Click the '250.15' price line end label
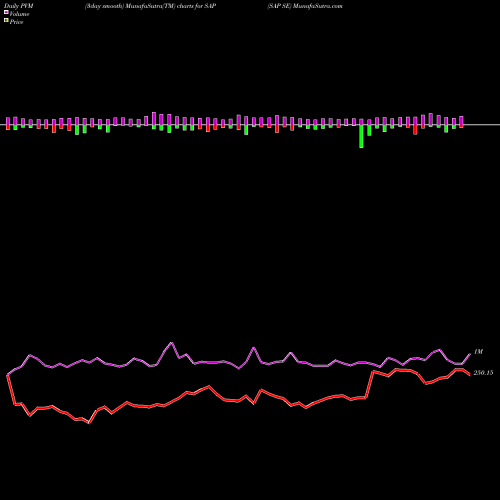Image resolution: width=500 pixels, height=500 pixels. [x=483, y=373]
